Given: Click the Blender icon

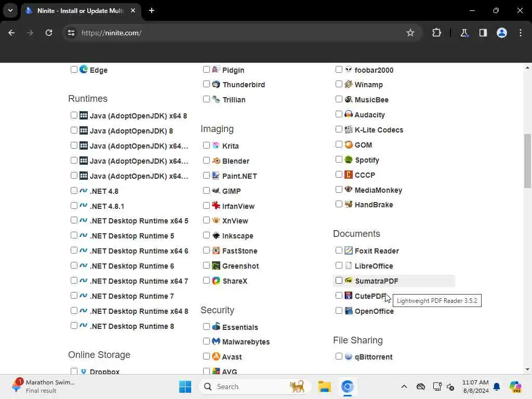Looking at the screenshot, I should (x=216, y=161).
